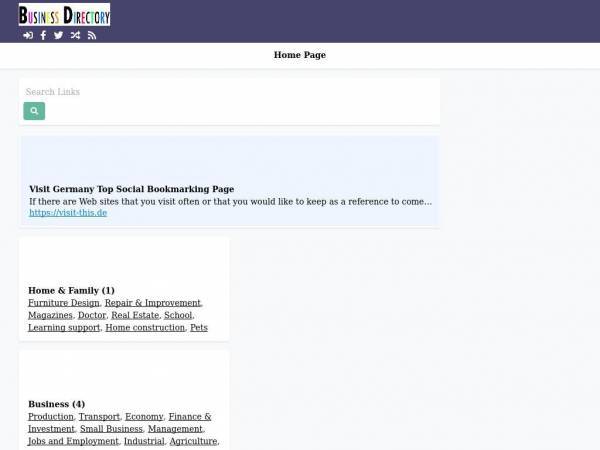Open Visit Germany Top Social Bookmarking Page
This screenshot has height=450, width=600.
click(132, 189)
